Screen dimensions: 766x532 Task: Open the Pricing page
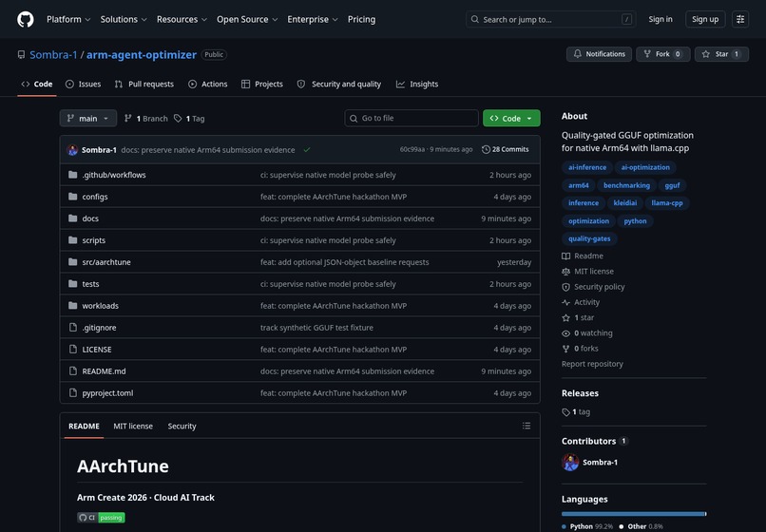point(361,20)
